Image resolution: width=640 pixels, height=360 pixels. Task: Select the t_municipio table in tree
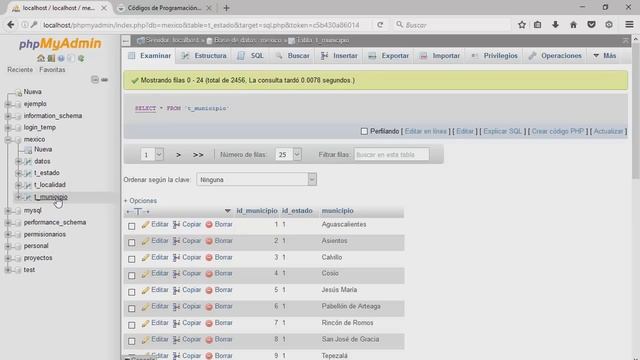51,197
